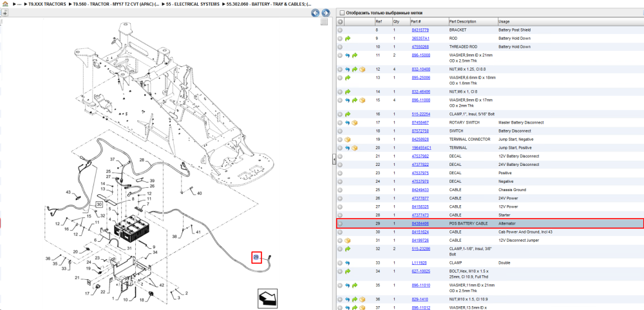Click green arrow icon in row 9
Viewport: 644px width, 310px height.
348,39
